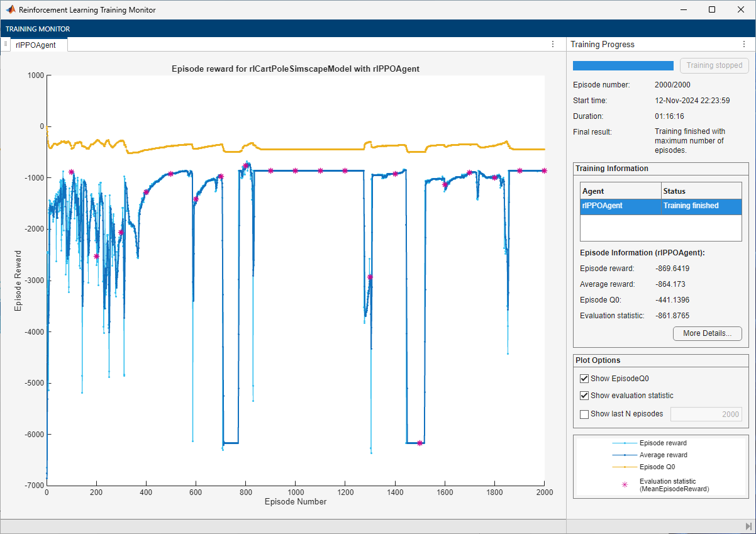Click the Training stopped button
This screenshot has width=756, height=534.
(x=714, y=65)
